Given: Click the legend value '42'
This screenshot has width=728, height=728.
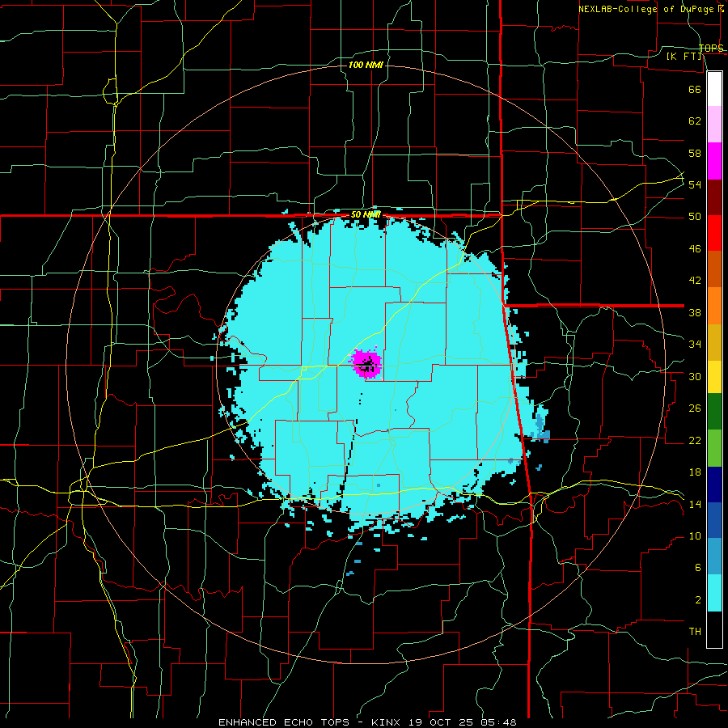Looking at the screenshot, I should click(x=695, y=281).
